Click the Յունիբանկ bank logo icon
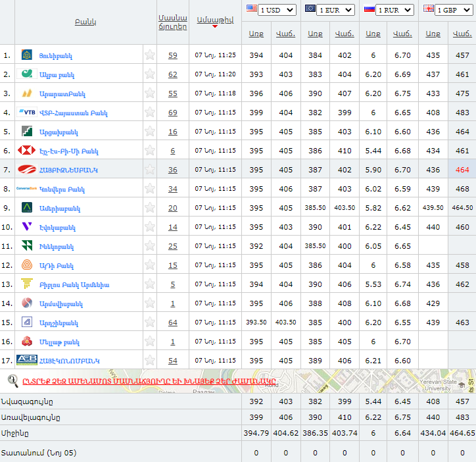Screen dimensions: 476x462 tap(27, 55)
